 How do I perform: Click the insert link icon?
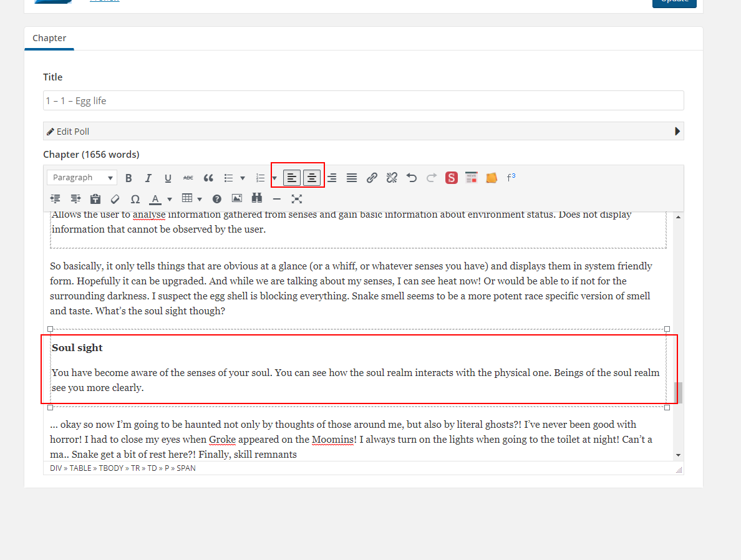[x=372, y=178]
